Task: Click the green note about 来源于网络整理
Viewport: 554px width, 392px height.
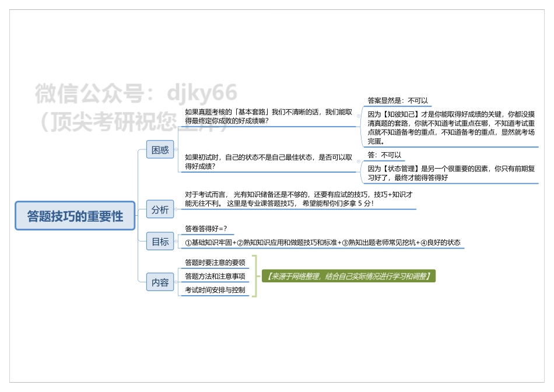Action: (350, 276)
